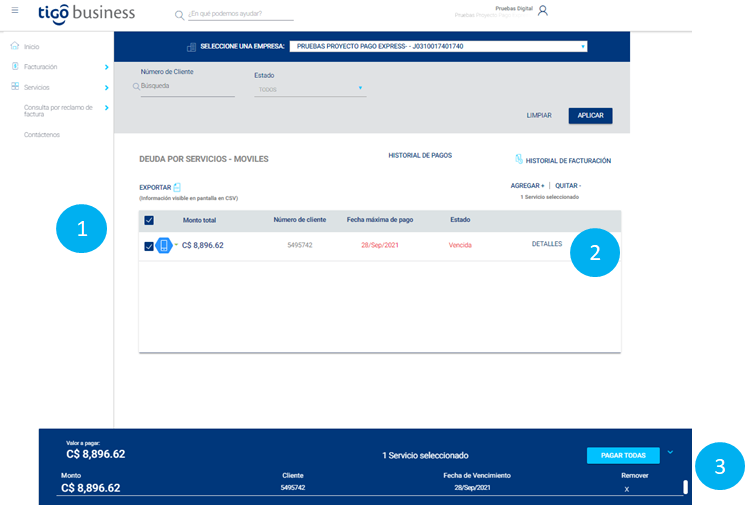Viewport: 745px width, 505px height.
Task: Collapse the payment summary panel chevron
Action: pyautogui.click(x=670, y=452)
